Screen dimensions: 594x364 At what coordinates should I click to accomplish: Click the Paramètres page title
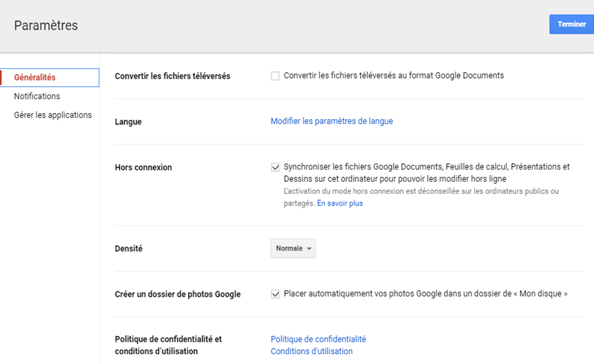click(46, 26)
